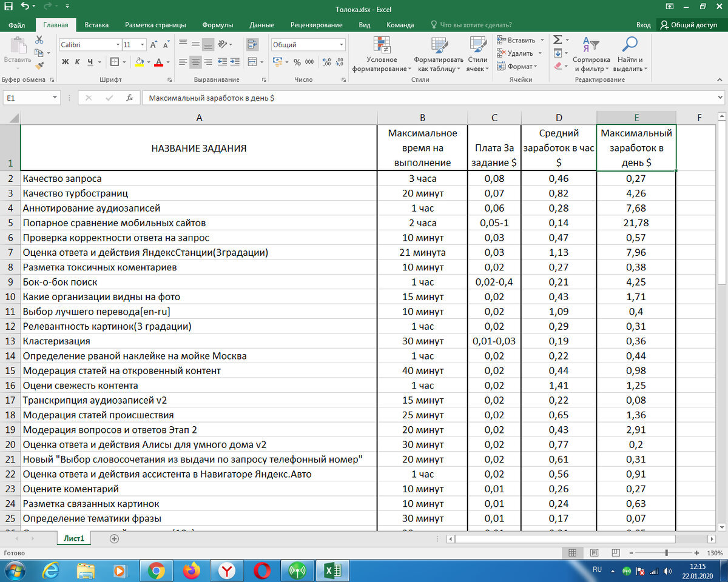Open Find and Select (Найти и выделить)
Screen dimensions: 728x582
[630, 54]
